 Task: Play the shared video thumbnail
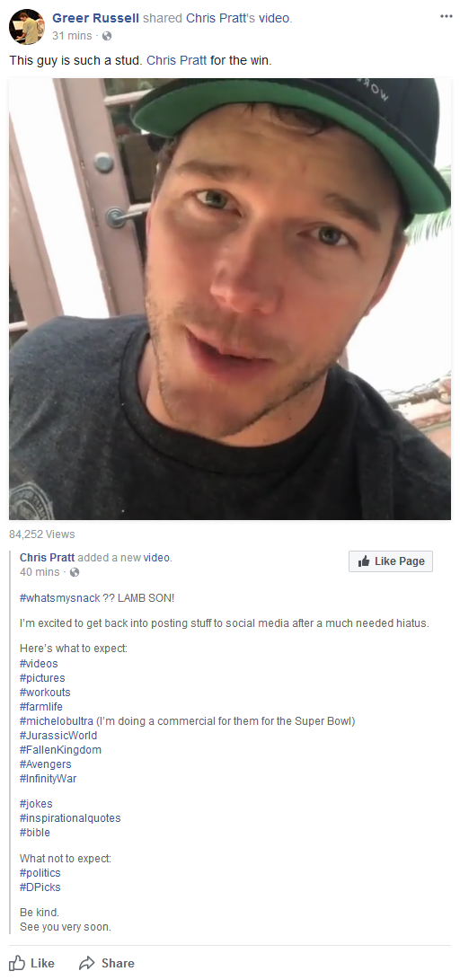230,299
